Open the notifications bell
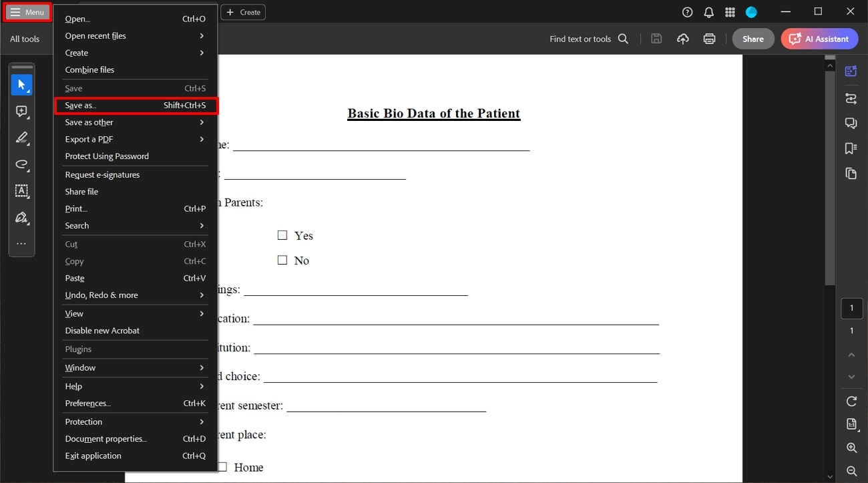868x483 pixels. pos(708,12)
